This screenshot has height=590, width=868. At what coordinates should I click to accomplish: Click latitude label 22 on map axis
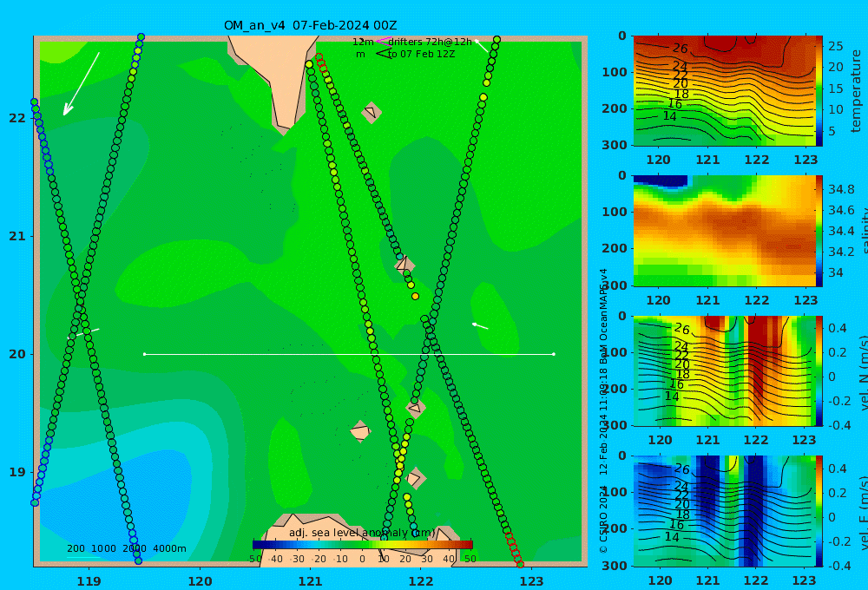[17, 118]
